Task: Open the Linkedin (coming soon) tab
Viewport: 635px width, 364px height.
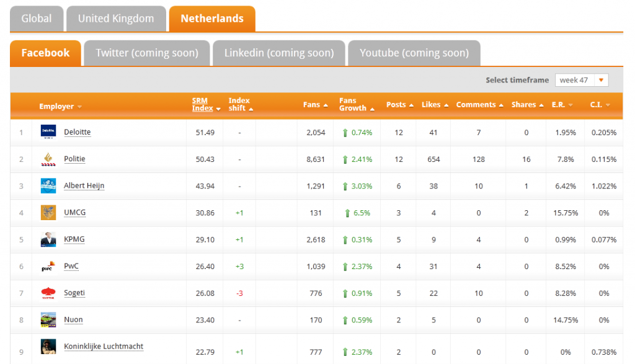Action: [x=279, y=53]
